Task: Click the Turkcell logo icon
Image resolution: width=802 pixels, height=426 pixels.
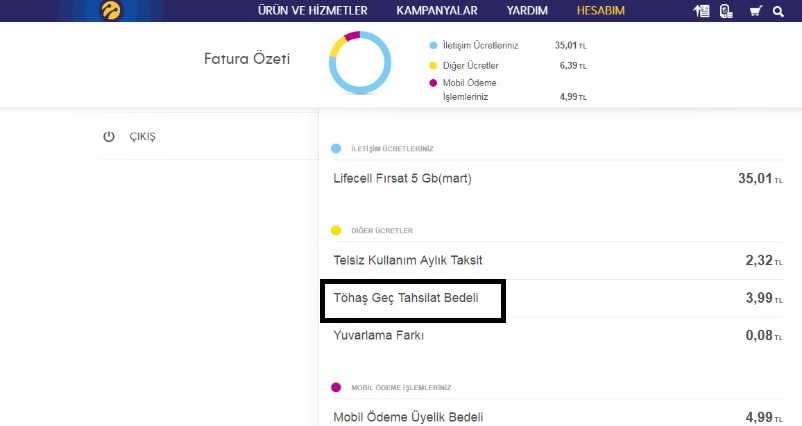Action: [x=111, y=11]
